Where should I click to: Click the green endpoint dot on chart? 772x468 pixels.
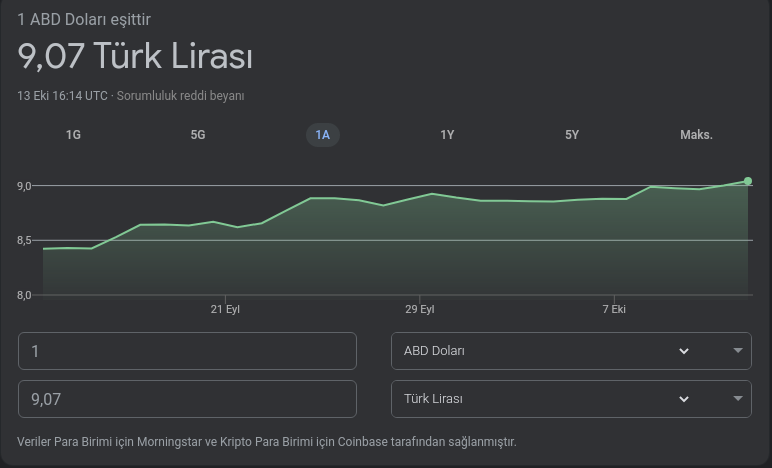tap(748, 181)
